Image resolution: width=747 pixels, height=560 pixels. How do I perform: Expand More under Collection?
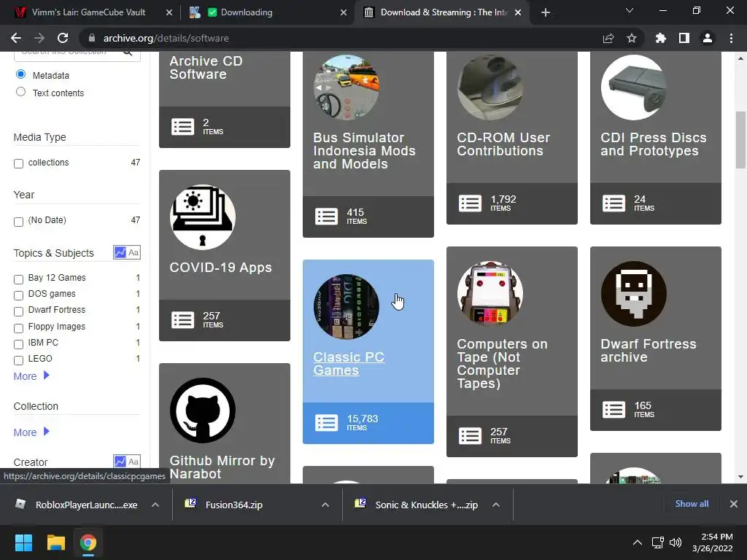click(31, 432)
